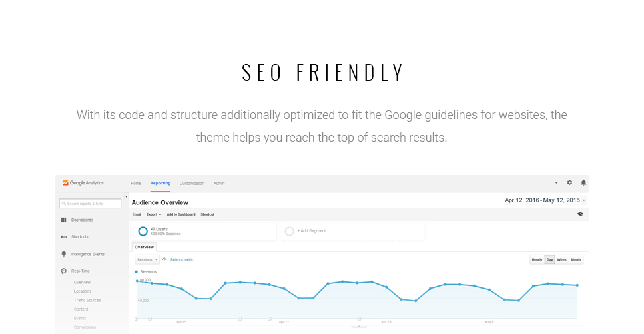Screen dimensions: 644x334
Task: Click the notifications bell icon
Action: pyautogui.click(x=583, y=182)
